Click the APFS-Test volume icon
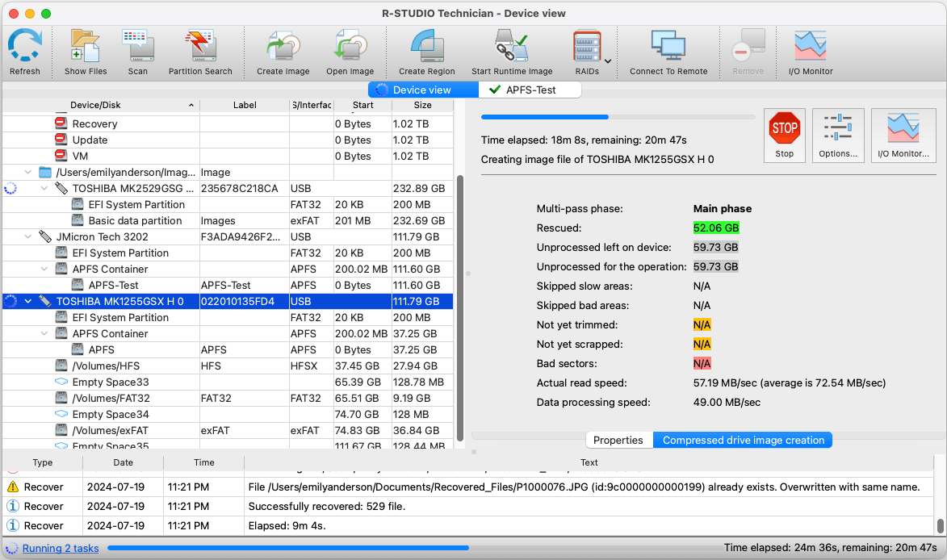Screen dimensions: 947x560 pyautogui.click(x=78, y=285)
